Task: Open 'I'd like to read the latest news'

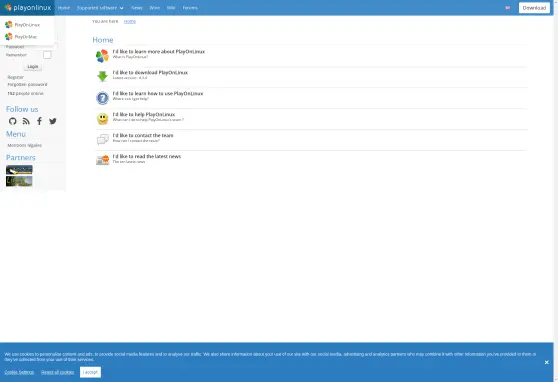Action: point(147,157)
